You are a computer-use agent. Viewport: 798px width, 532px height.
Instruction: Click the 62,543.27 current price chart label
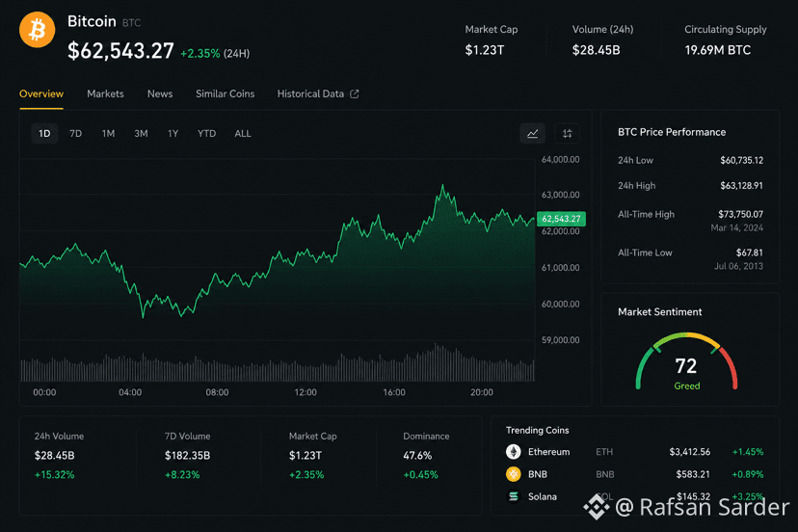(x=561, y=219)
